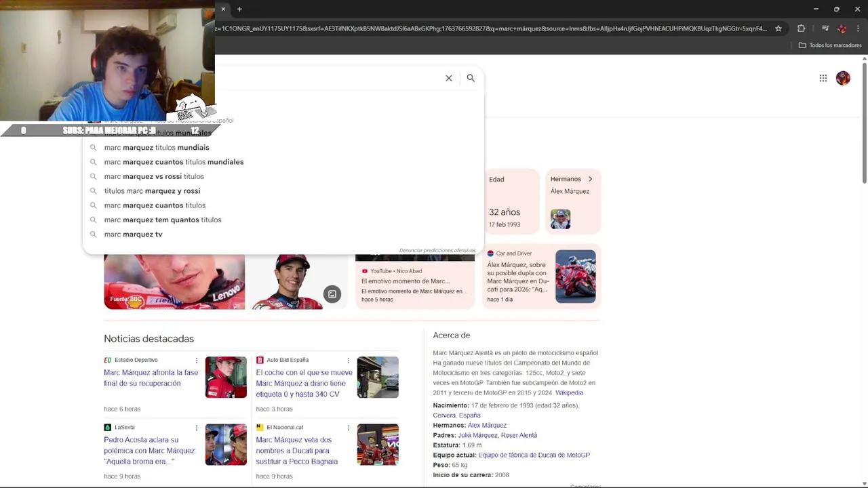The image size is (868, 488).
Task: Select suggestion marc marquez tv
Action: pyautogui.click(x=283, y=234)
